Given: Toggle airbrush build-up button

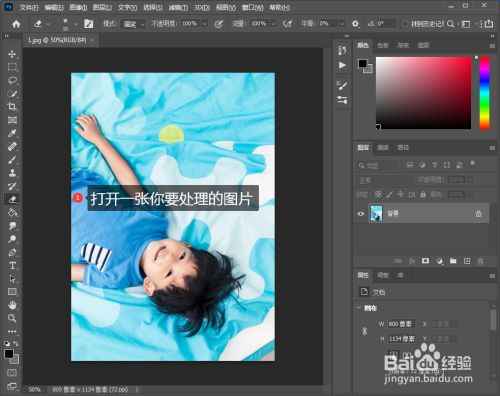Looking at the screenshot, I should (287, 24).
